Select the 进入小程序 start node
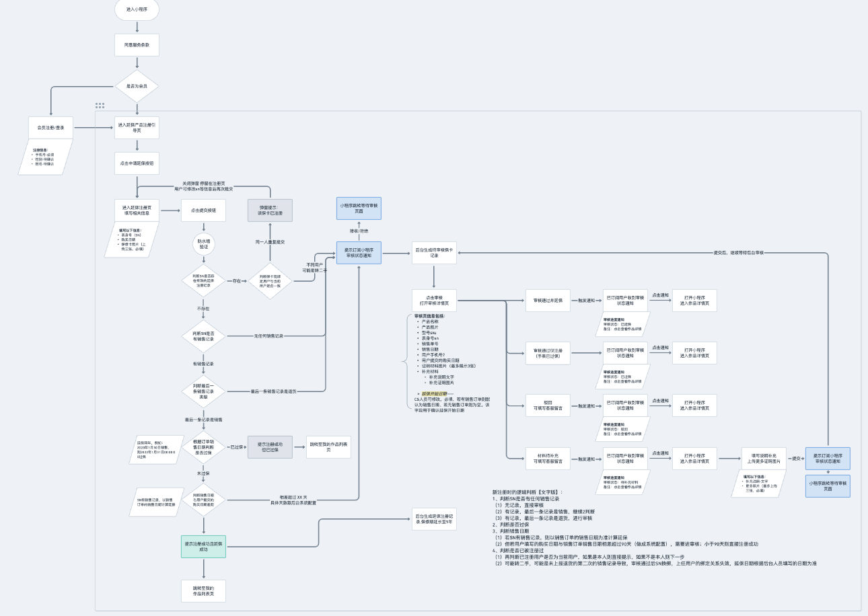868x616 pixels. pyautogui.click(x=137, y=9)
